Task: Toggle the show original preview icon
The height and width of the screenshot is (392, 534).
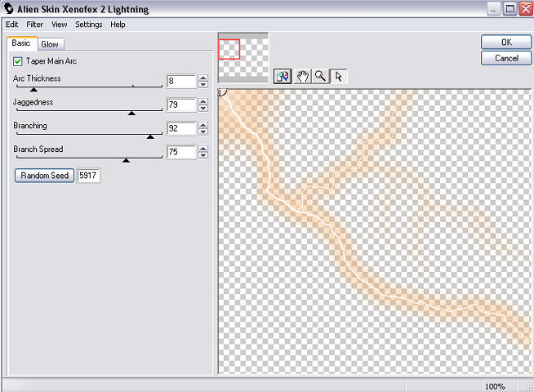Action: [x=283, y=76]
